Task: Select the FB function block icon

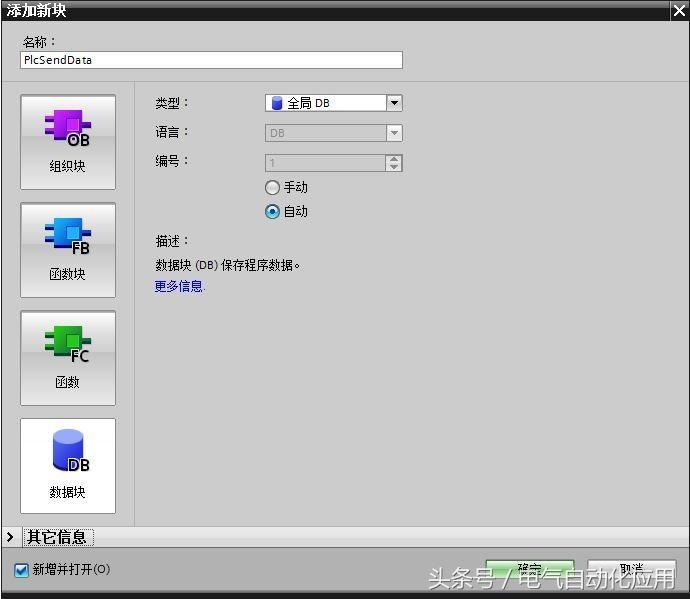Action: click(68, 250)
